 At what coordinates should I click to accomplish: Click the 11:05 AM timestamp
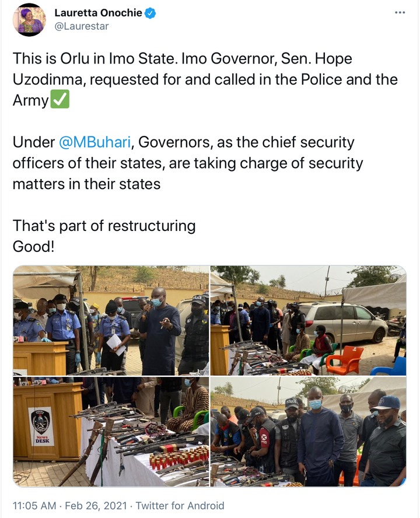coord(34,506)
